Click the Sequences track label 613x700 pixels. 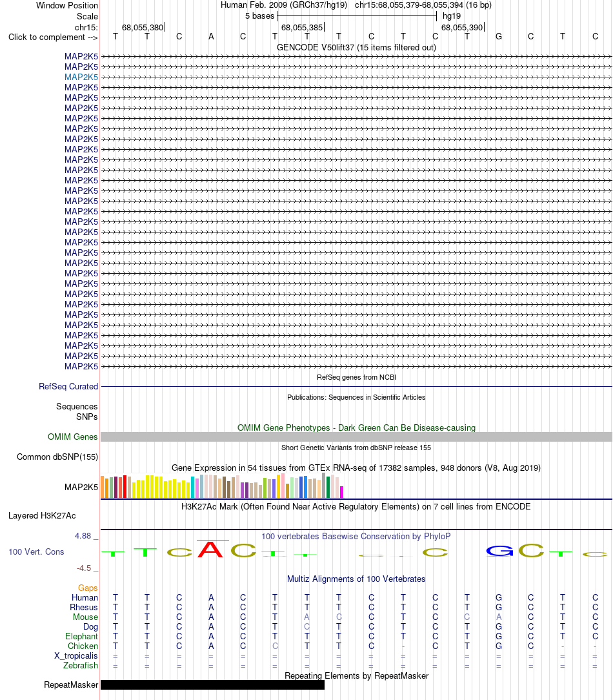[77, 407]
